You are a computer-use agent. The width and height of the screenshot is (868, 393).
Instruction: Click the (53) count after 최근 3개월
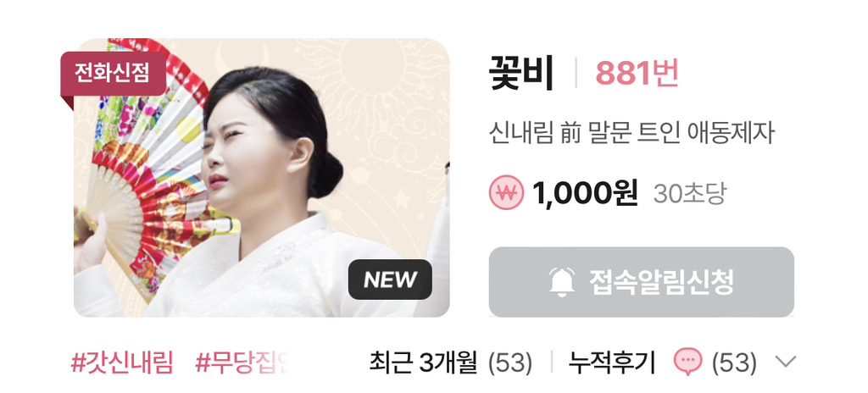pos(509,363)
